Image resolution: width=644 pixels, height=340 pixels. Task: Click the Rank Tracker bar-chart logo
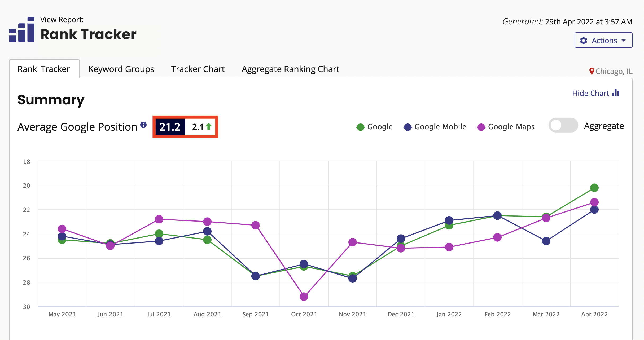coord(22,30)
